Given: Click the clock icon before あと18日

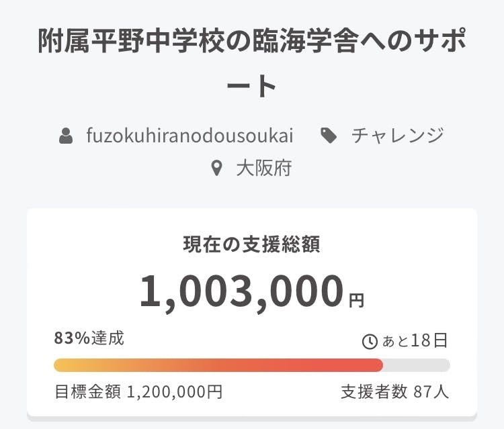Looking at the screenshot, I should click(370, 341).
